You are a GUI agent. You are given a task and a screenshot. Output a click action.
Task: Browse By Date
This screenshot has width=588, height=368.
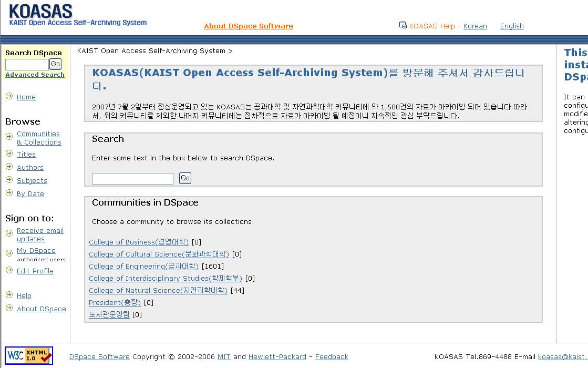[30, 193]
